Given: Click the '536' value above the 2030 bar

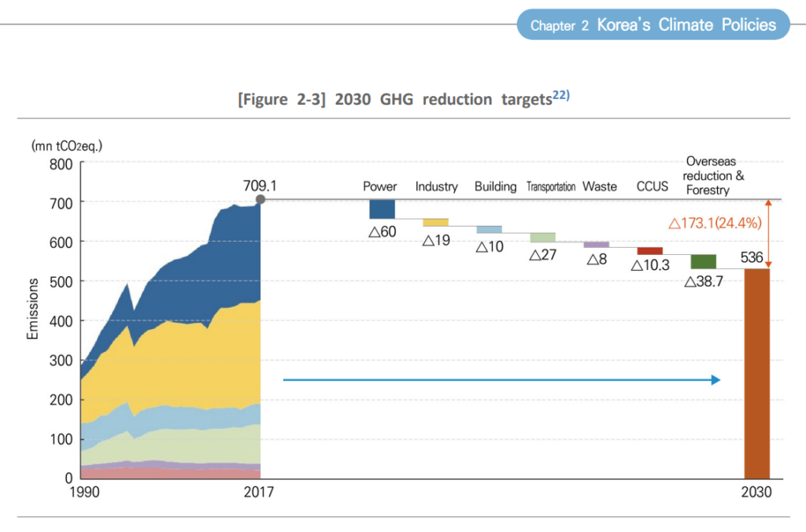Looking at the screenshot, I should (752, 257).
